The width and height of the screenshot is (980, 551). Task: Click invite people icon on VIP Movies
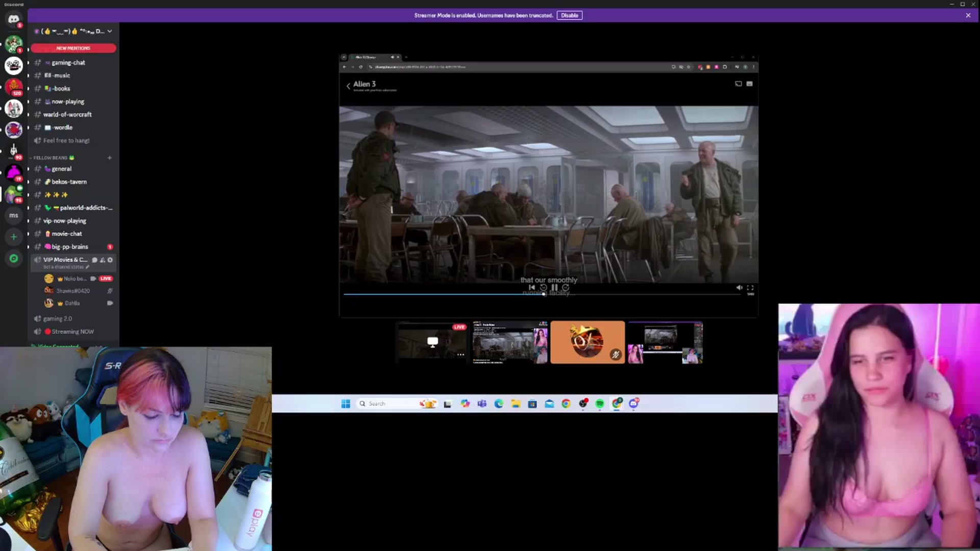pos(102,260)
